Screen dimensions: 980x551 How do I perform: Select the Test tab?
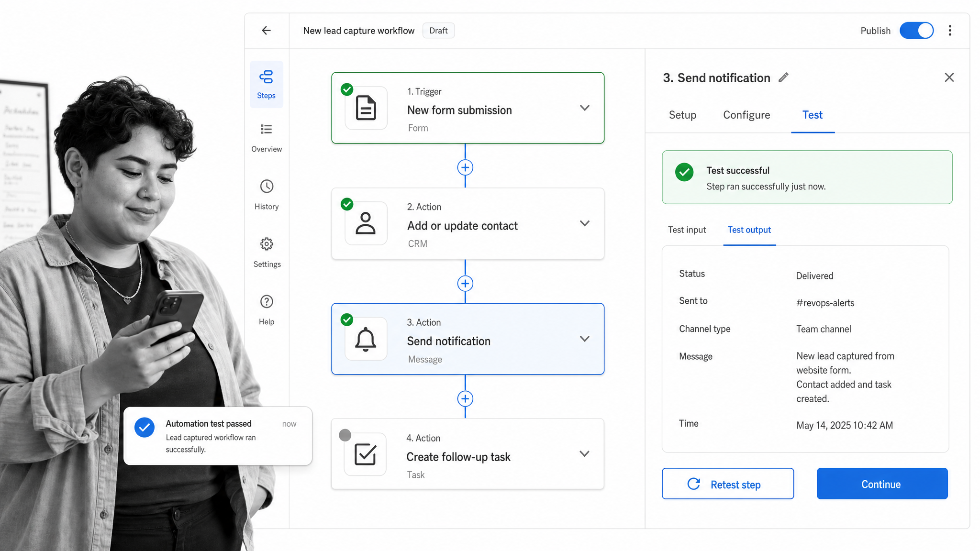[813, 115]
